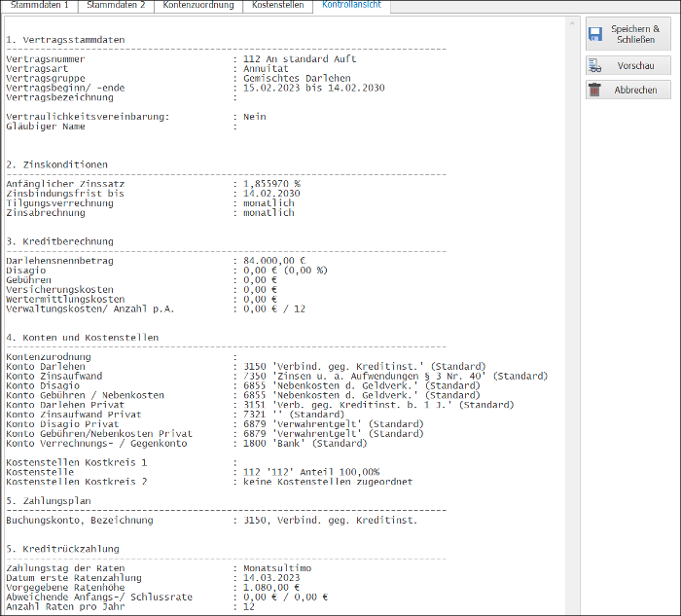Click the "1800 'Bank' (Standard)" line
The width and height of the screenshot is (681, 616).
(305, 443)
